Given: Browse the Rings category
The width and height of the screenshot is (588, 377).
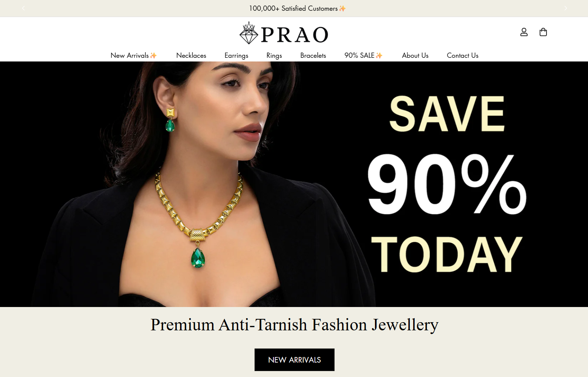Looking at the screenshot, I should 274,56.
